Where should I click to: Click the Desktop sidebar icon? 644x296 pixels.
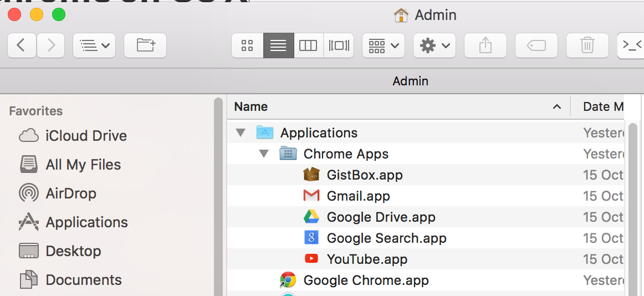click(29, 251)
